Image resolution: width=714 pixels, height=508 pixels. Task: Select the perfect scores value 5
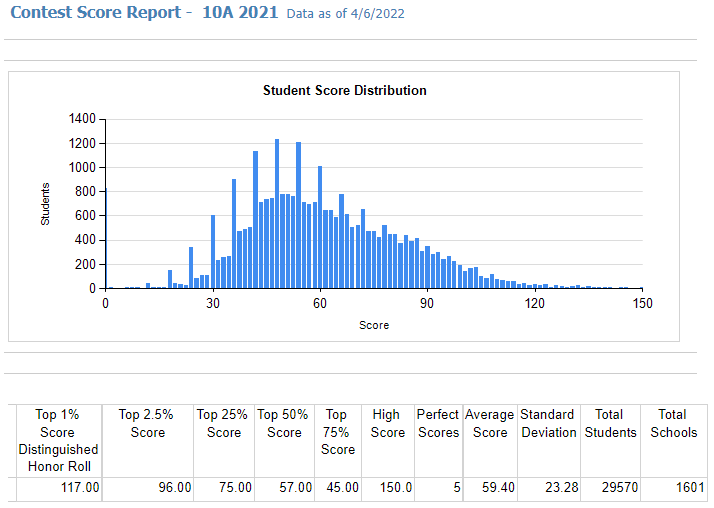(439, 488)
